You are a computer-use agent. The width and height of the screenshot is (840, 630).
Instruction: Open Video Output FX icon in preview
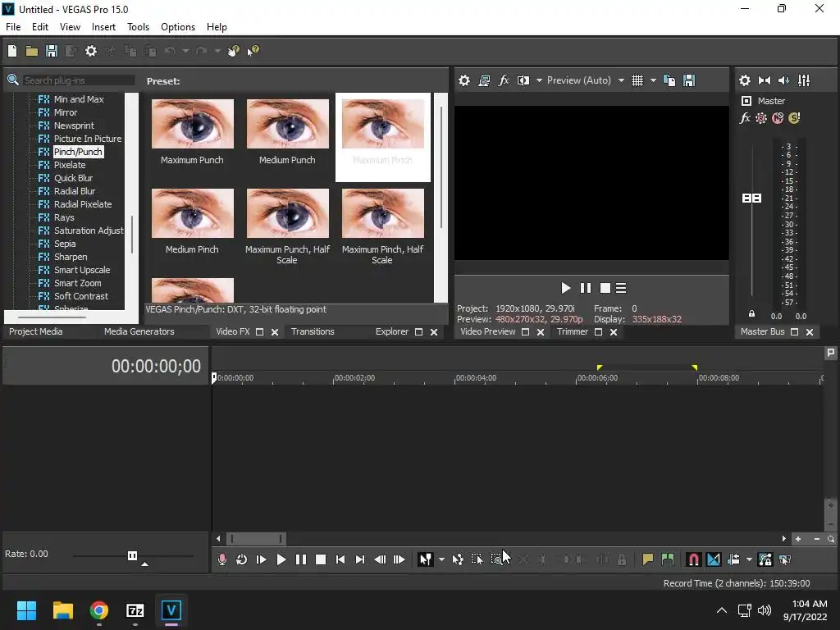[x=504, y=80]
